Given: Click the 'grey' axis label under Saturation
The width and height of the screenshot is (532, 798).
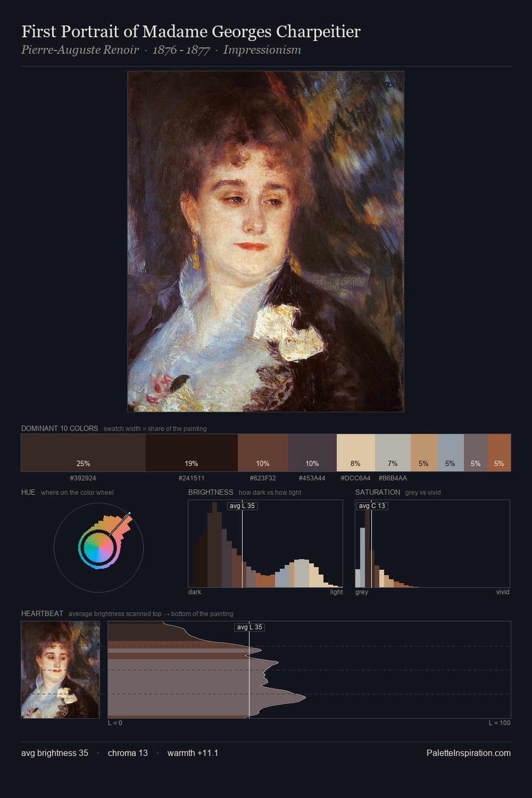Looking at the screenshot, I should point(362,592).
